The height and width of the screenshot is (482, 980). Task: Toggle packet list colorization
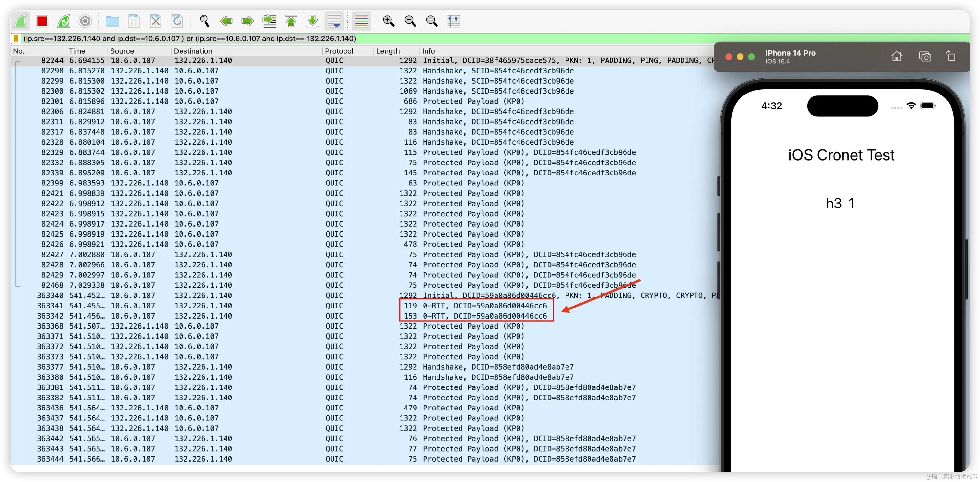(361, 21)
